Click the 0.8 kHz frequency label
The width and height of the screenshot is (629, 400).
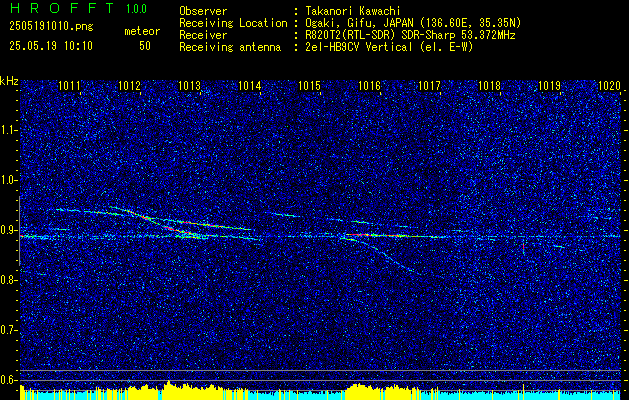point(9,280)
